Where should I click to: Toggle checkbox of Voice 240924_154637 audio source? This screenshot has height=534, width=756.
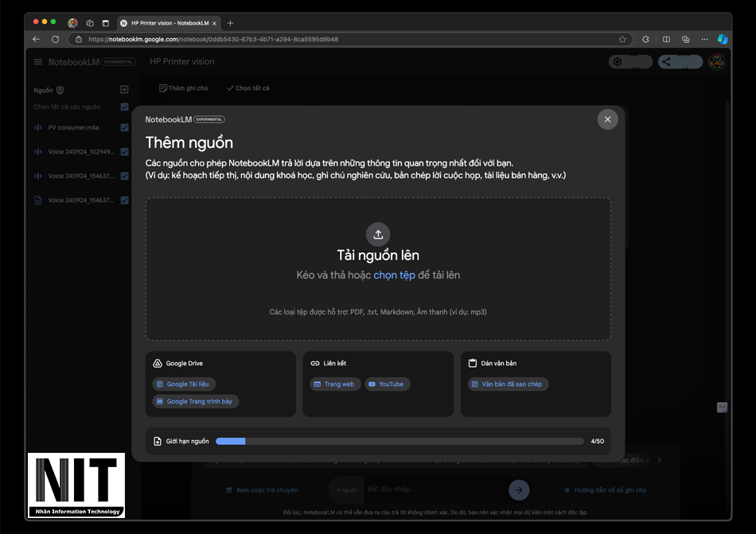(124, 176)
